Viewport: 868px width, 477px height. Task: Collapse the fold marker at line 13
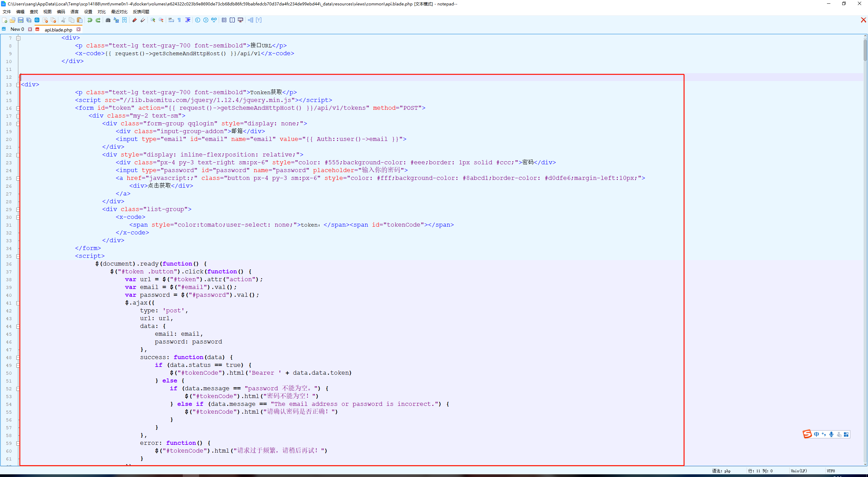tap(18, 85)
